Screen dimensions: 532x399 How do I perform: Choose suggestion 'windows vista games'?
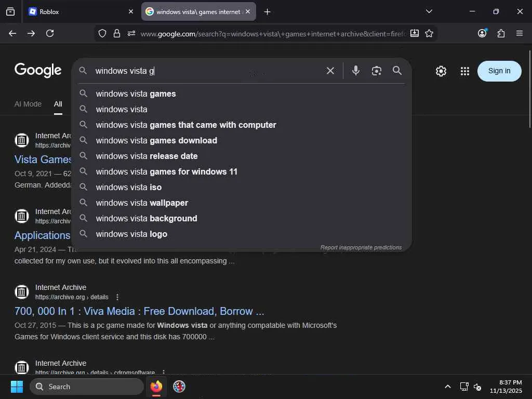pyautogui.click(x=242, y=94)
